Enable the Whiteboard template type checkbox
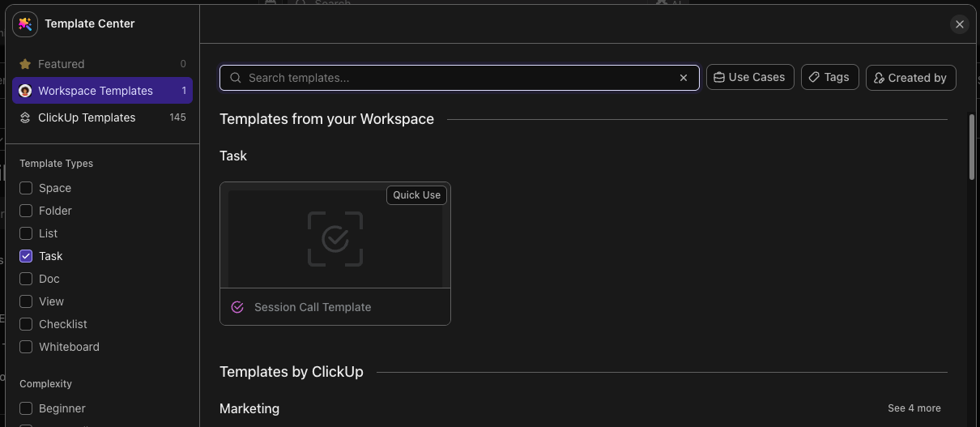 (x=26, y=347)
